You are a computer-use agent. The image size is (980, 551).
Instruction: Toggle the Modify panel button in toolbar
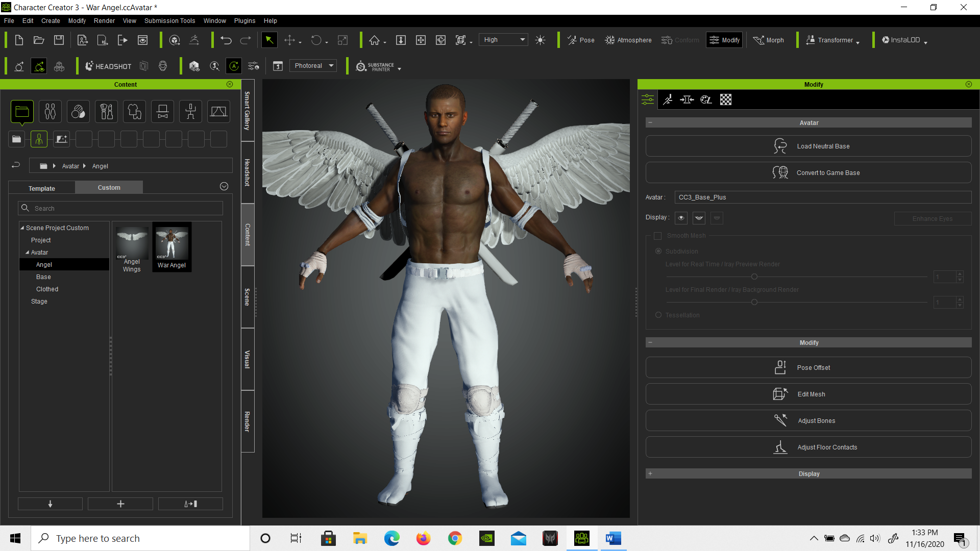[724, 40]
